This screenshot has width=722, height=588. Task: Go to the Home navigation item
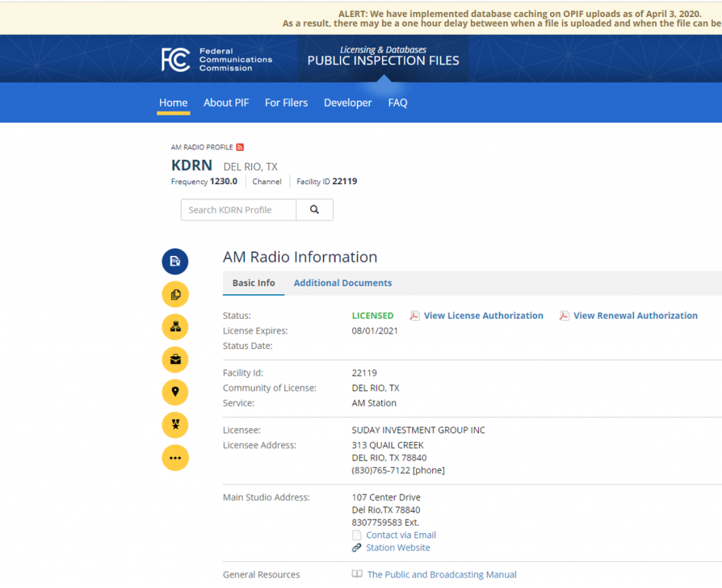coord(173,103)
